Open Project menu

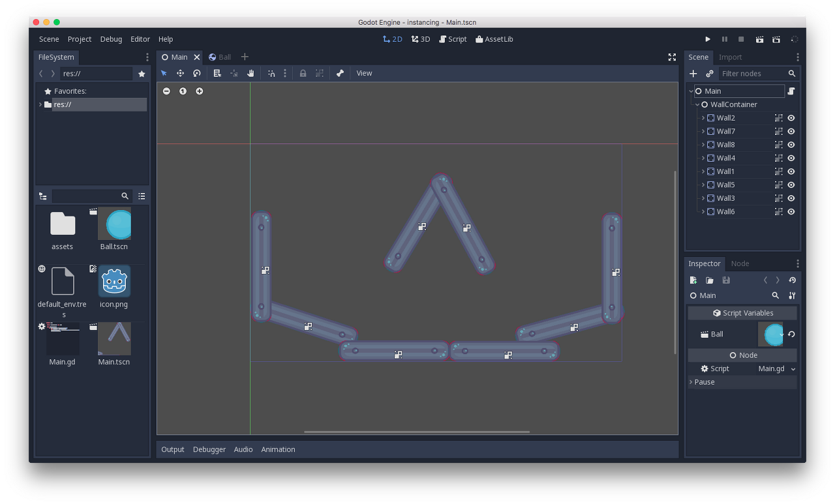point(80,39)
